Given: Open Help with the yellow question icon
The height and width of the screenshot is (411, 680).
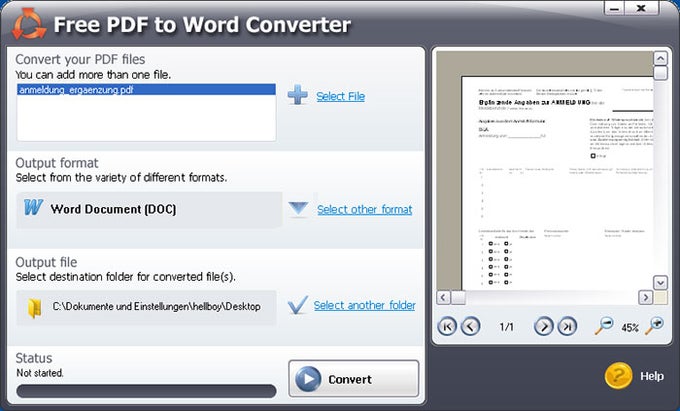Looking at the screenshot, I should [618, 376].
